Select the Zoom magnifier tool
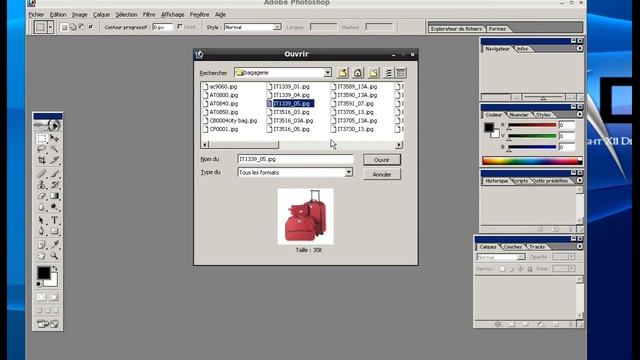The height and width of the screenshot is (360, 640). click(x=54, y=256)
